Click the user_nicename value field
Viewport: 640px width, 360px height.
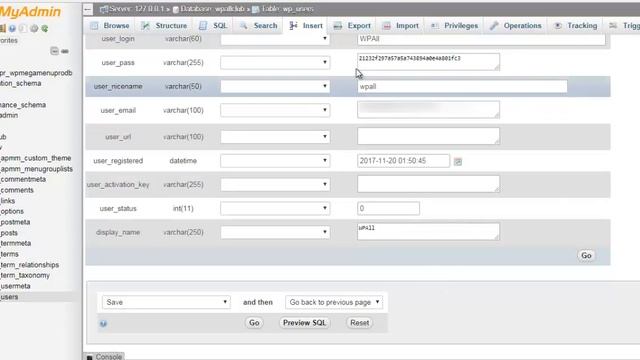462,87
